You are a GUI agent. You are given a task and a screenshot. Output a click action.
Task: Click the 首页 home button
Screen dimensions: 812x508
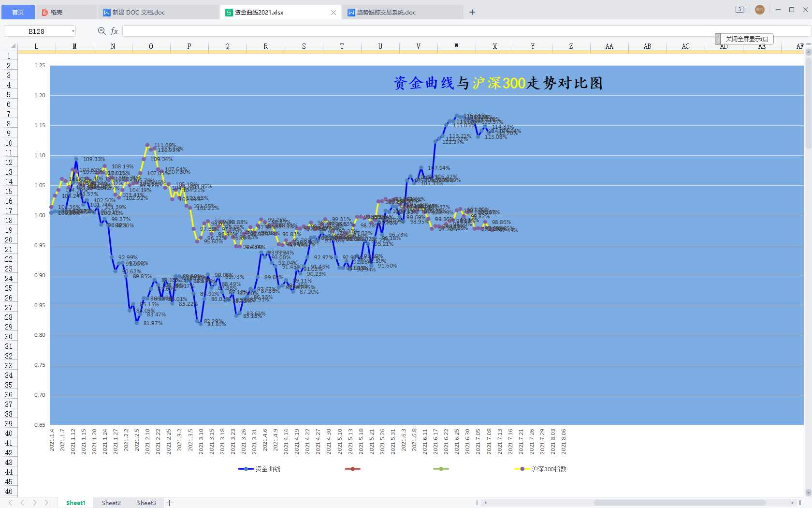pos(18,12)
